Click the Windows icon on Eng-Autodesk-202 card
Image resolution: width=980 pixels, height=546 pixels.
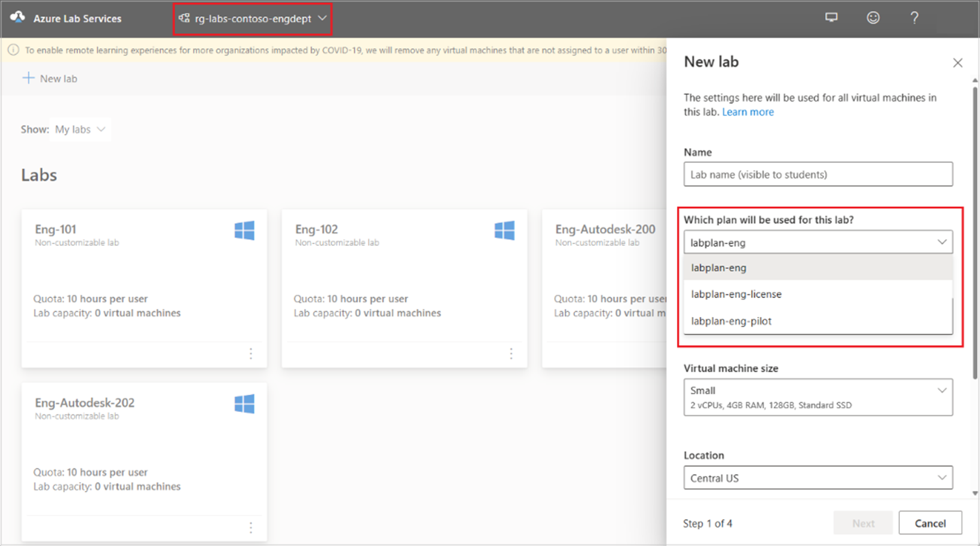(x=244, y=404)
